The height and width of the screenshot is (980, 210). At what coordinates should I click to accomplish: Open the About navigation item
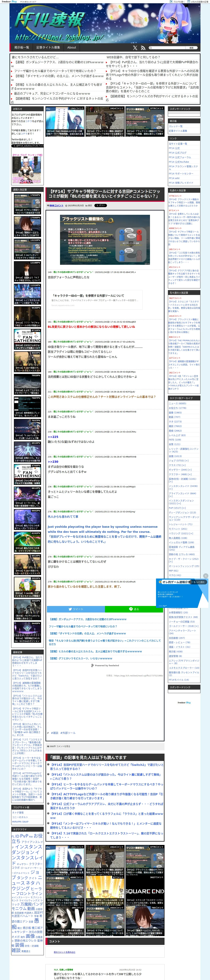pyautogui.click(x=72, y=48)
